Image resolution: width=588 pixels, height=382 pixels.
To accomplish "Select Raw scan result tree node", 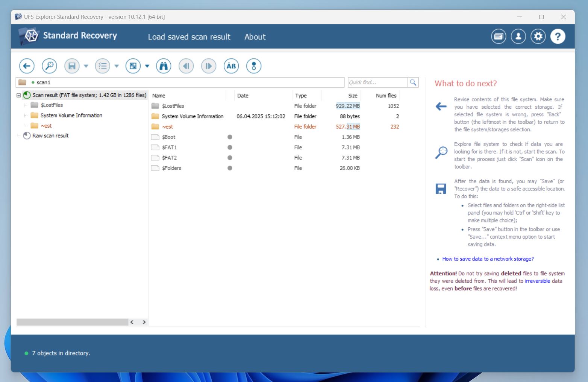I will [50, 136].
